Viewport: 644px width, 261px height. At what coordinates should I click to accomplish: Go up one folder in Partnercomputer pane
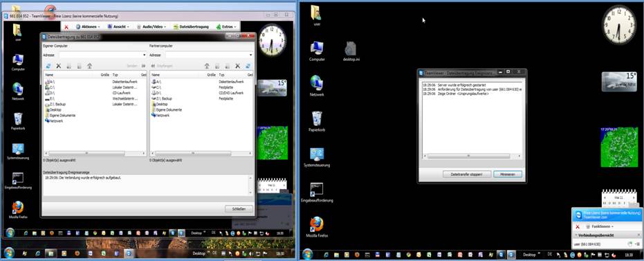coord(207,66)
